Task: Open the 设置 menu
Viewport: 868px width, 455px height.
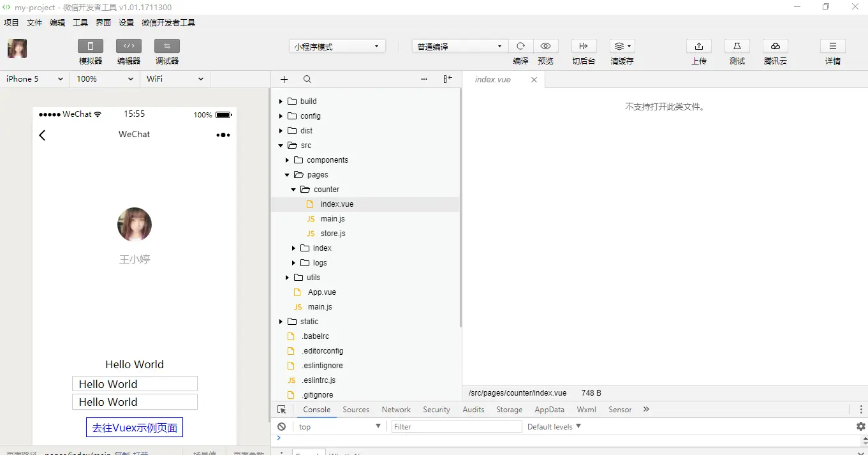Action: coord(126,23)
